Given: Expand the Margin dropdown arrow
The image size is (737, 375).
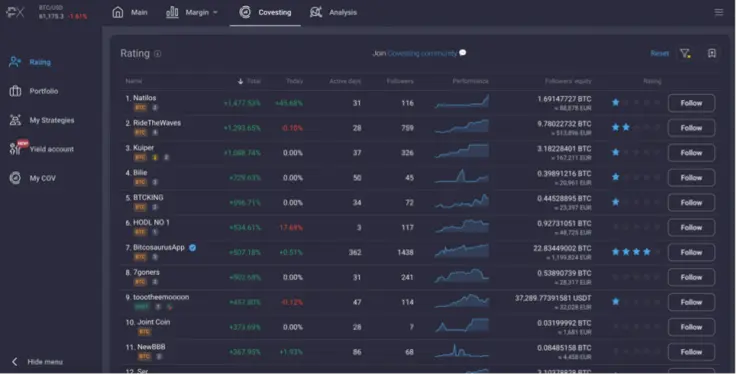Looking at the screenshot, I should (215, 12).
